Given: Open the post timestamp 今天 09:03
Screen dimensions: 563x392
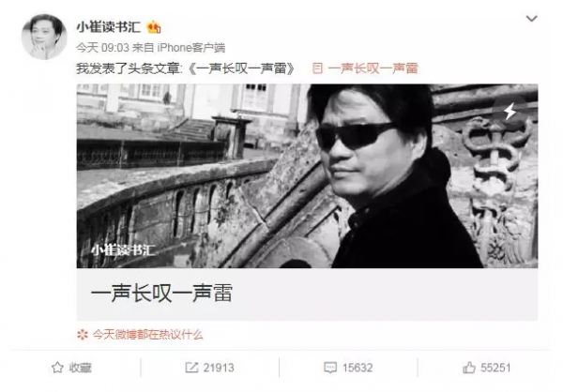Looking at the screenshot, I should 102,48.
